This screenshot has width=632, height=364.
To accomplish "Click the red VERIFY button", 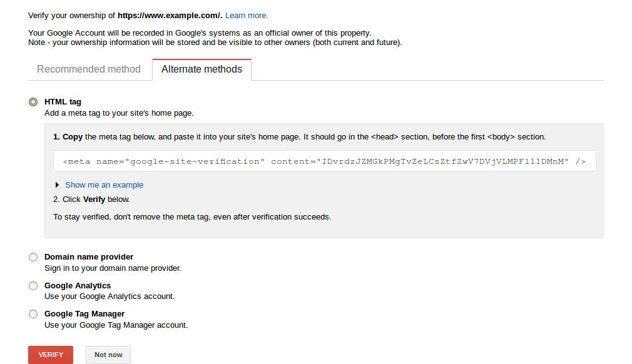I will click(x=51, y=355).
